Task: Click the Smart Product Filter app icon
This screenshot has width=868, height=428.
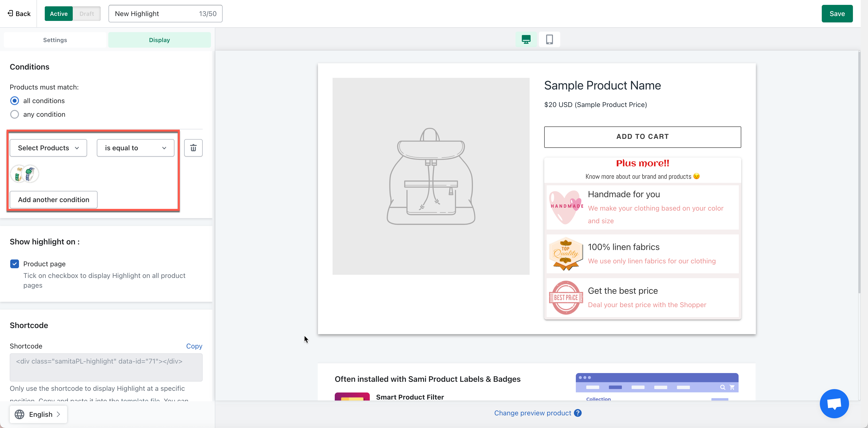Action: pyautogui.click(x=352, y=396)
